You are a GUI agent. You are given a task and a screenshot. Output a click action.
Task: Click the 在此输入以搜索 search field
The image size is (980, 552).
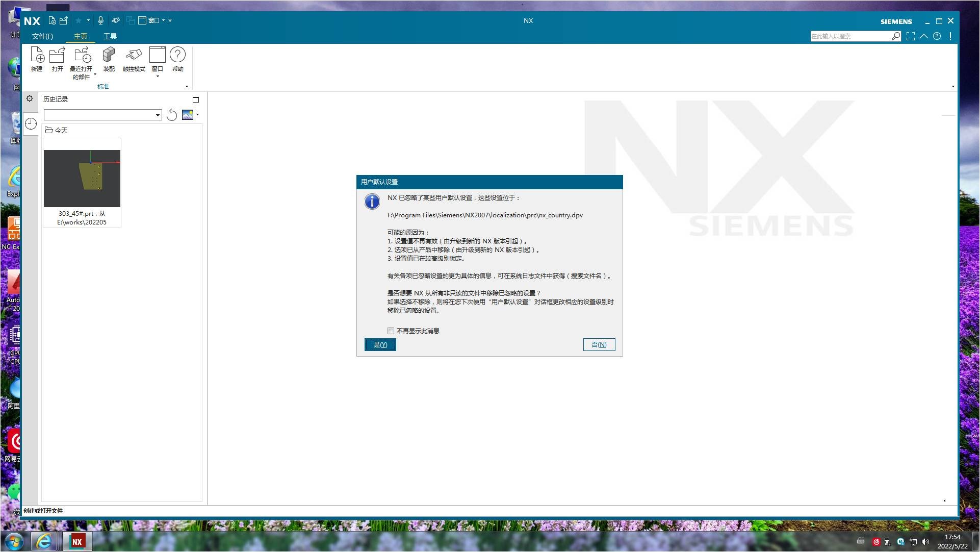click(x=850, y=36)
